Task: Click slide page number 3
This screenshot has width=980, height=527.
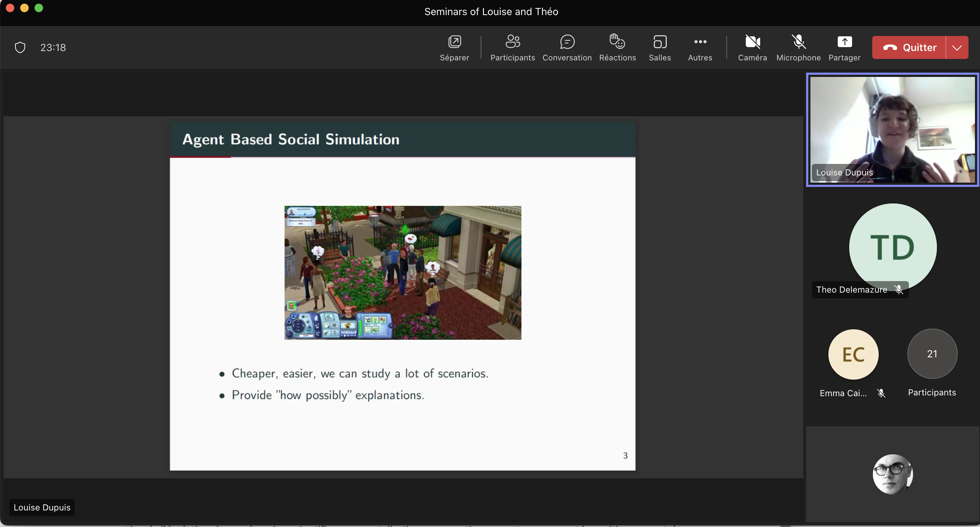Action: coord(625,455)
